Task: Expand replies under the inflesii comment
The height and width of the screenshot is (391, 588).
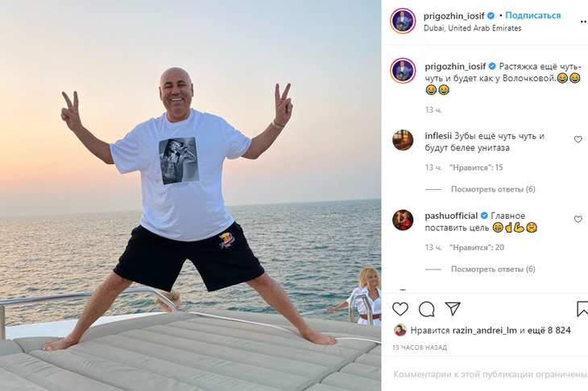Action: [493, 189]
